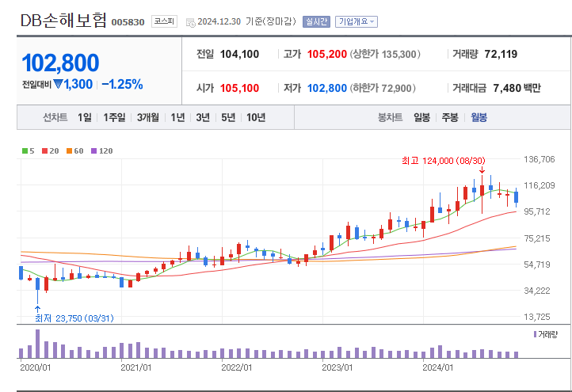This screenshot has width=572, height=392.
Task: Click the 최저 23,750 (03/31) label
Action: (x=74, y=318)
